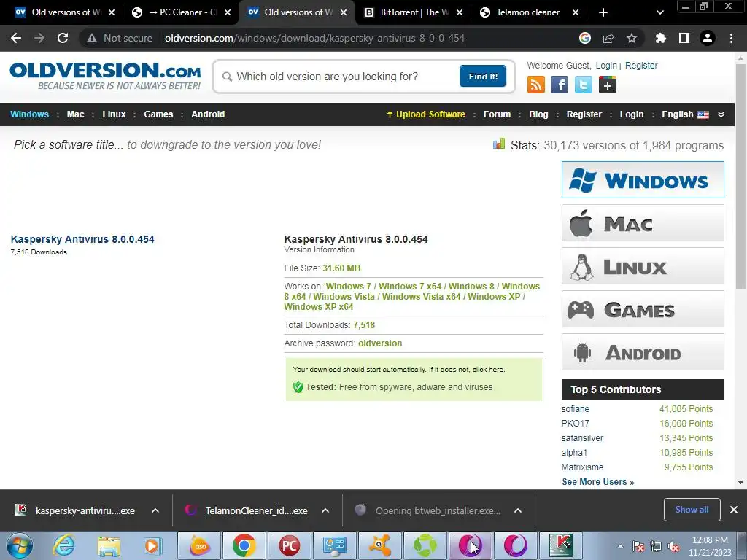The width and height of the screenshot is (747, 560).
Task: Click the large Windows category banner
Action: 643,179
